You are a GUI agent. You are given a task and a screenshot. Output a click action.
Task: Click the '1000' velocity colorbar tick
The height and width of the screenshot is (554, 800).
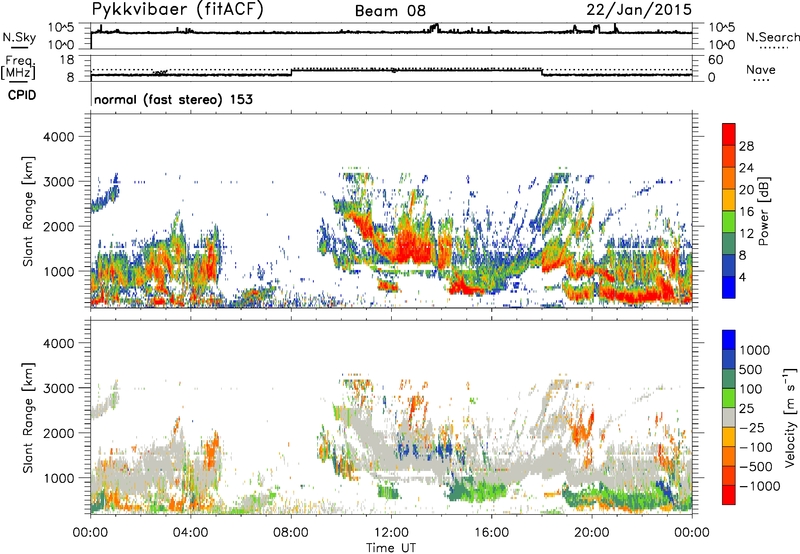click(x=755, y=350)
